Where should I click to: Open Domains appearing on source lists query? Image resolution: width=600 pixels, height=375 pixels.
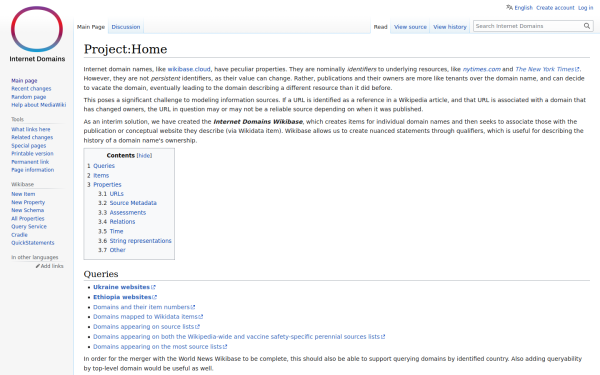(x=147, y=327)
